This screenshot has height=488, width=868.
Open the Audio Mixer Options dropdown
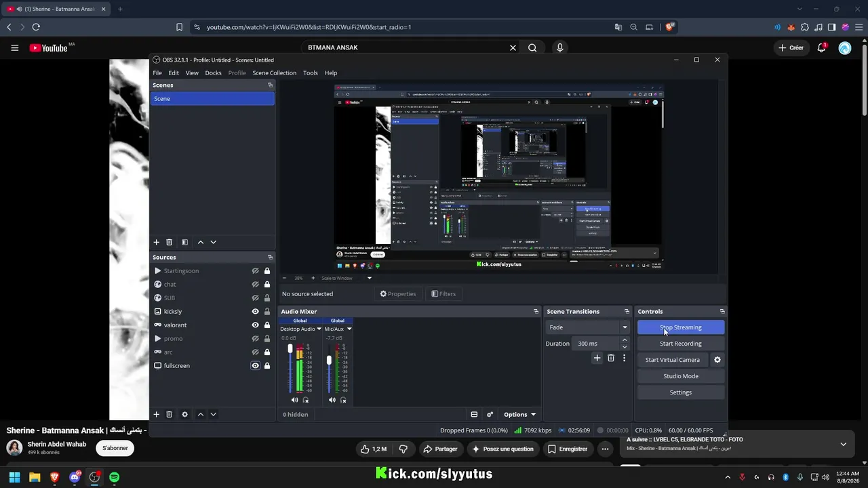tap(519, 414)
